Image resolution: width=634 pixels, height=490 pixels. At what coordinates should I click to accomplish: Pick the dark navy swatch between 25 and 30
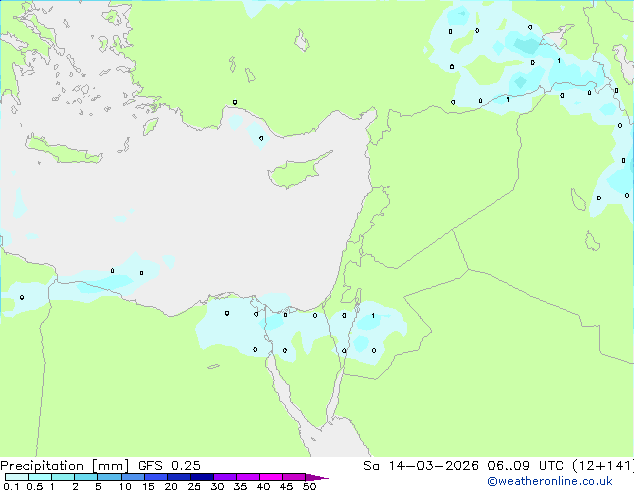(x=202, y=477)
